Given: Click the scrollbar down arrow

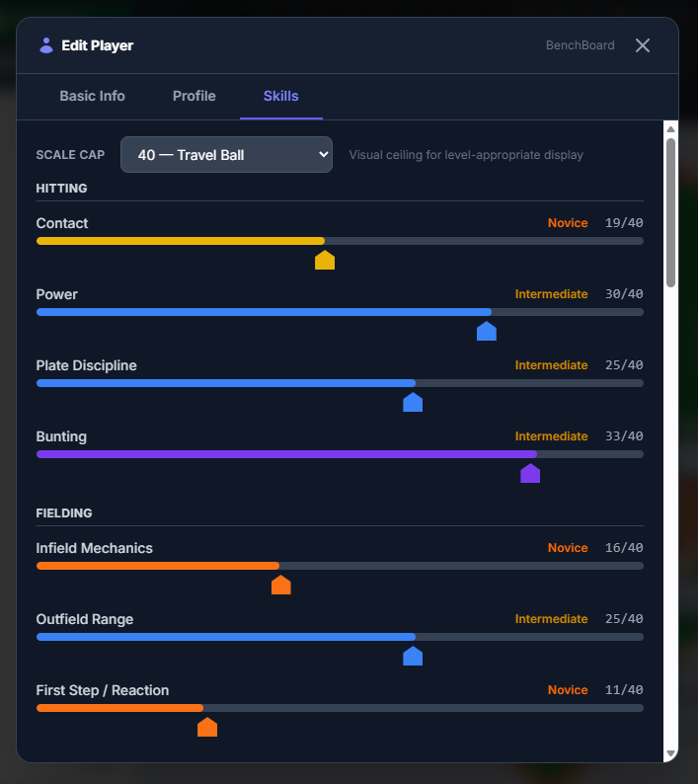Looking at the screenshot, I should pos(670,753).
